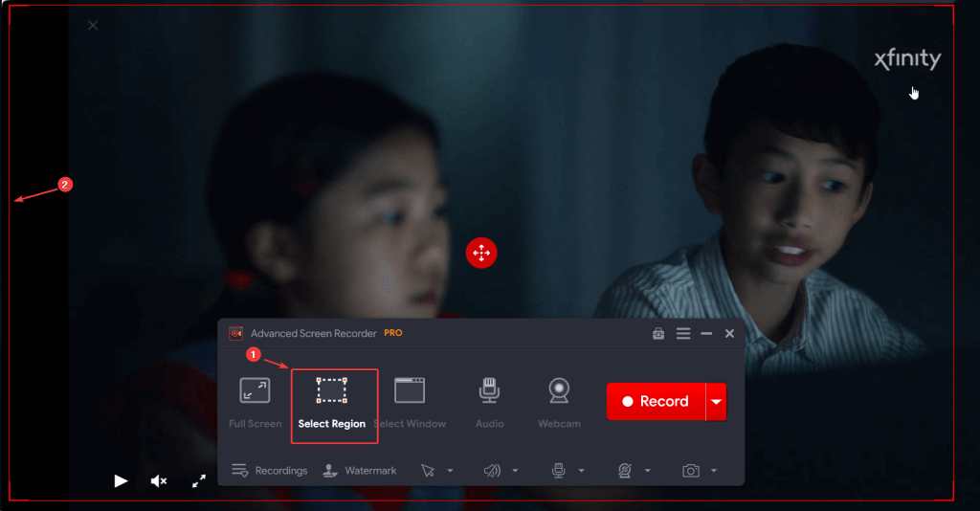Play the video with play button
The image size is (980, 511).
point(121,481)
